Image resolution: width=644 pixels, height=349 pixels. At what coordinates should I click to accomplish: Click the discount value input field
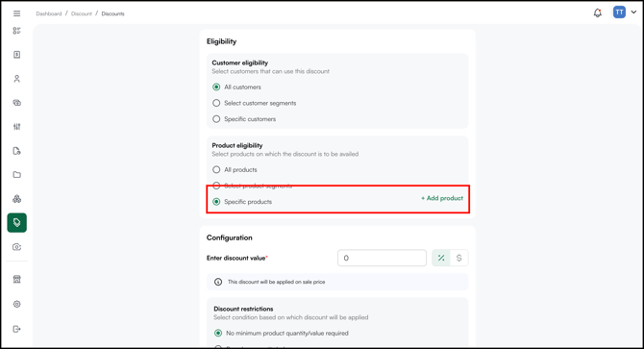382,258
